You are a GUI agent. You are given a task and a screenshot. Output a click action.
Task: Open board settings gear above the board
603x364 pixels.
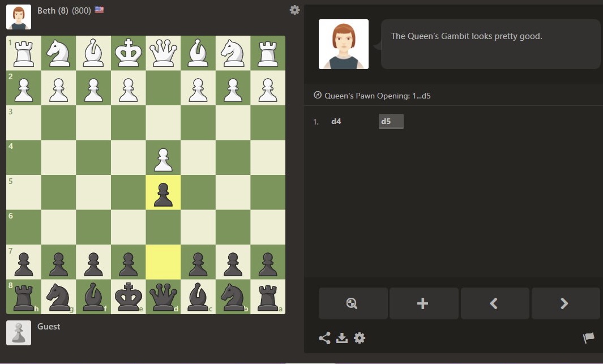(x=294, y=10)
